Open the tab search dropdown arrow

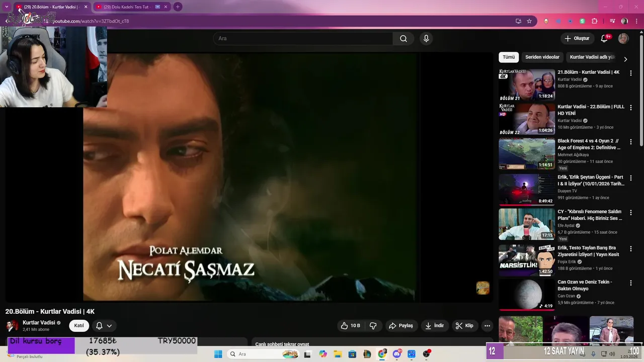click(7, 7)
